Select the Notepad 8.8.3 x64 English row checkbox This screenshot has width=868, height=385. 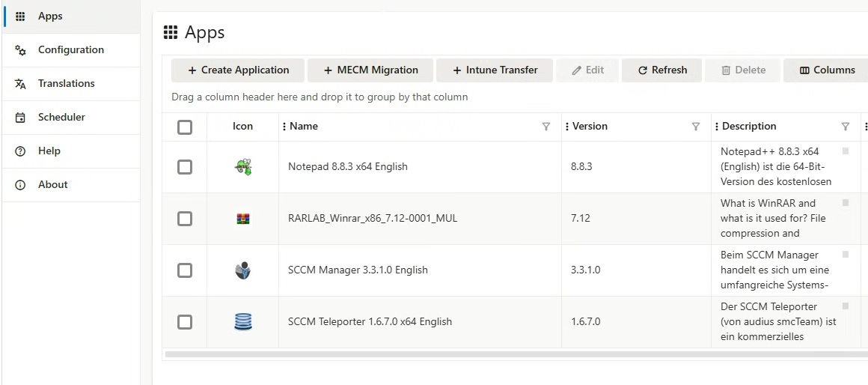185,167
